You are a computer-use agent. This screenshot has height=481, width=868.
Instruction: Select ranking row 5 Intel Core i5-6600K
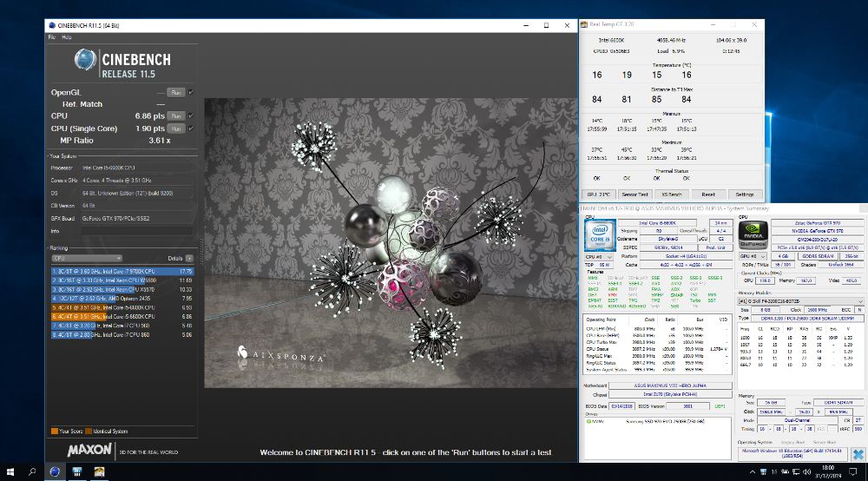[x=122, y=307]
